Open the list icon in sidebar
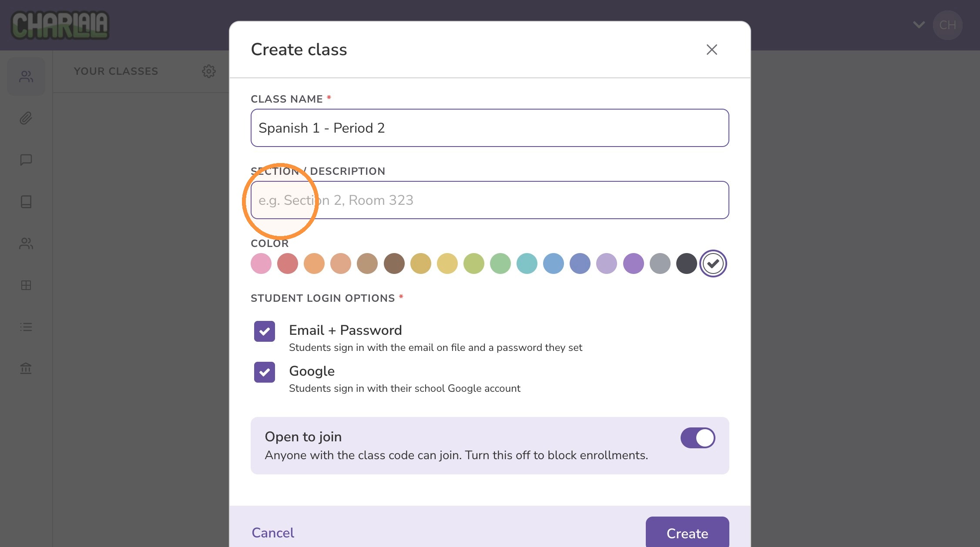 point(26,327)
